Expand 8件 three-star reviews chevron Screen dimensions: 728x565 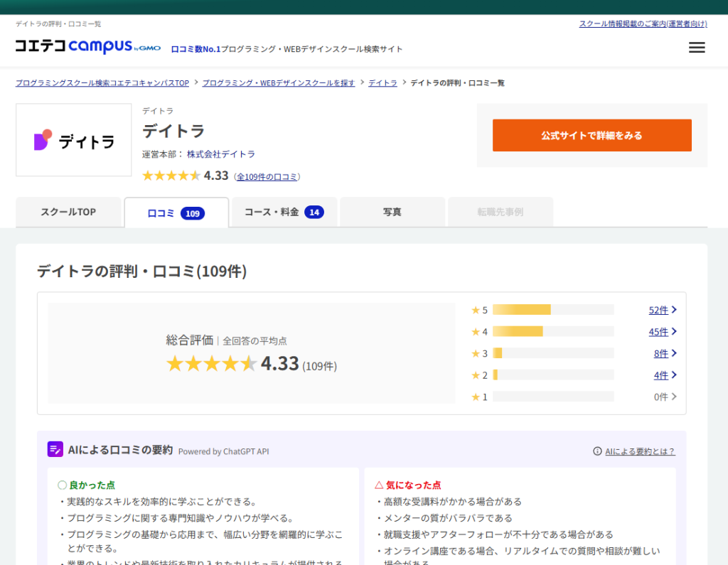pyautogui.click(x=674, y=353)
